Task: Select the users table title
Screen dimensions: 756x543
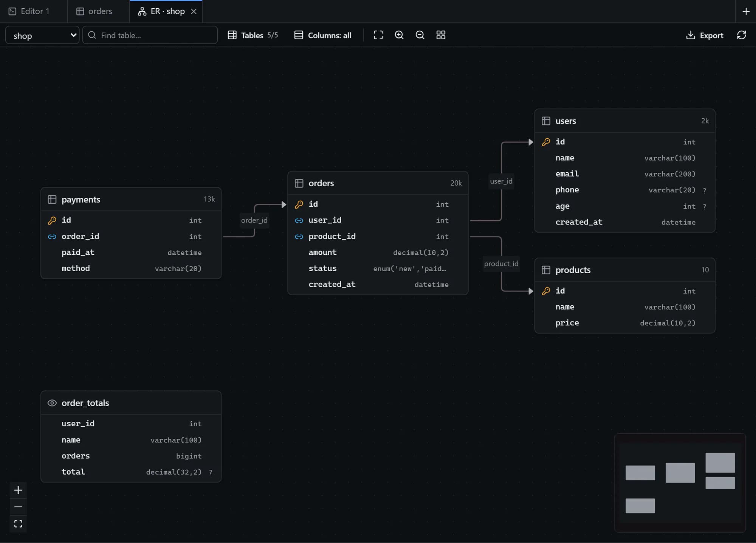Action: click(x=565, y=121)
